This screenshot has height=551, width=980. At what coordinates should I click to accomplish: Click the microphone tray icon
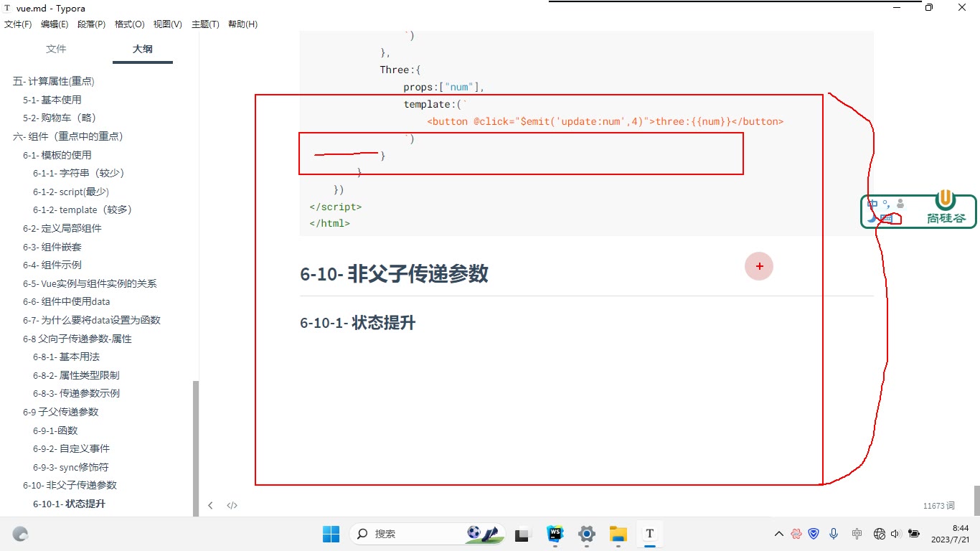(834, 534)
